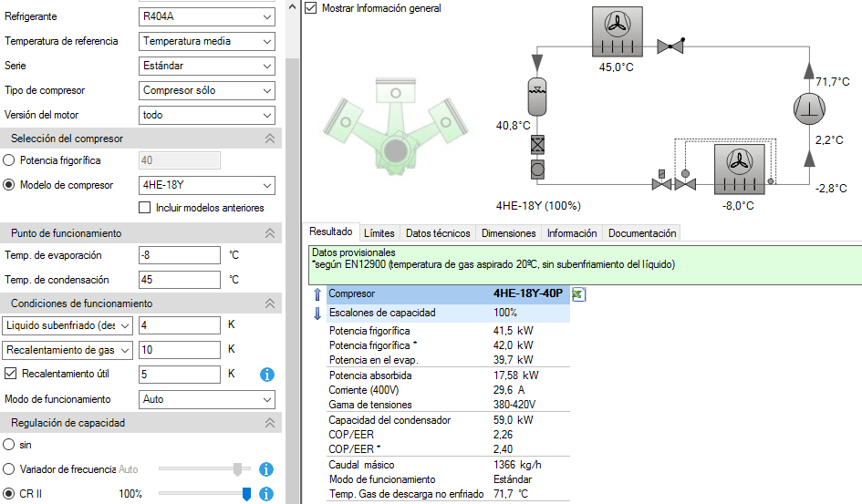
Task: Click the Excel export icon next to 4HE-18Y-40P
Action: click(578, 293)
